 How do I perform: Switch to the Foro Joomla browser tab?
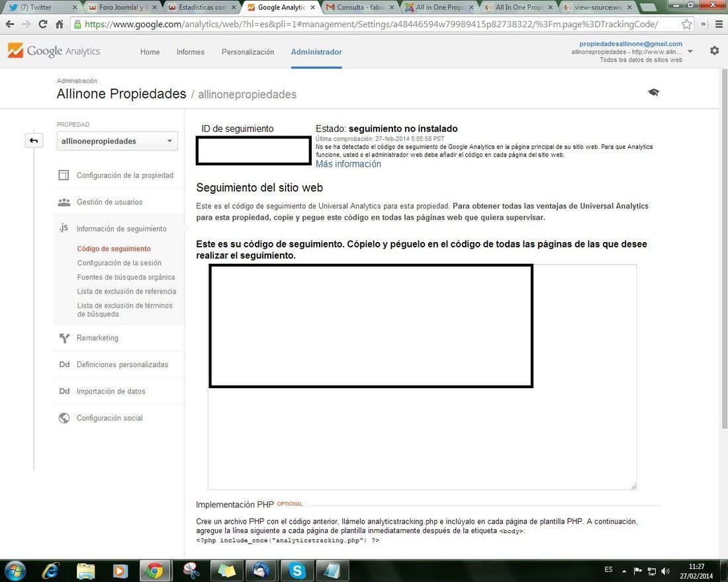point(122,7)
